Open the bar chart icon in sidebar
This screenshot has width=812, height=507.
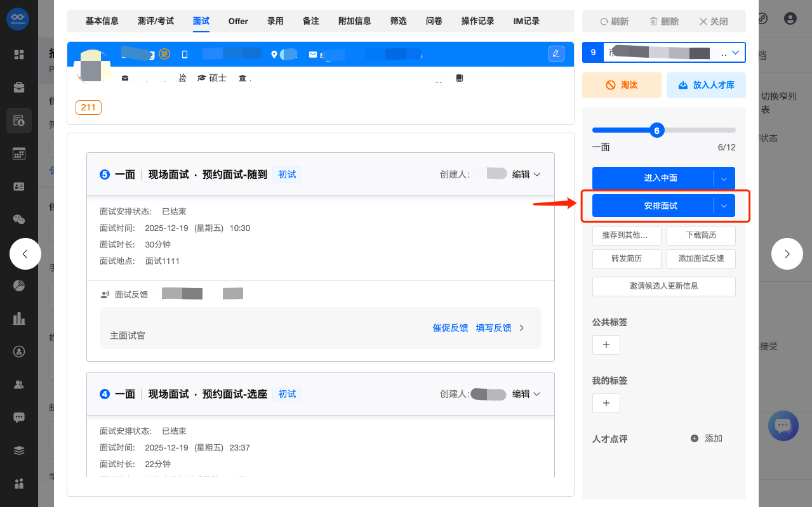[x=19, y=318]
